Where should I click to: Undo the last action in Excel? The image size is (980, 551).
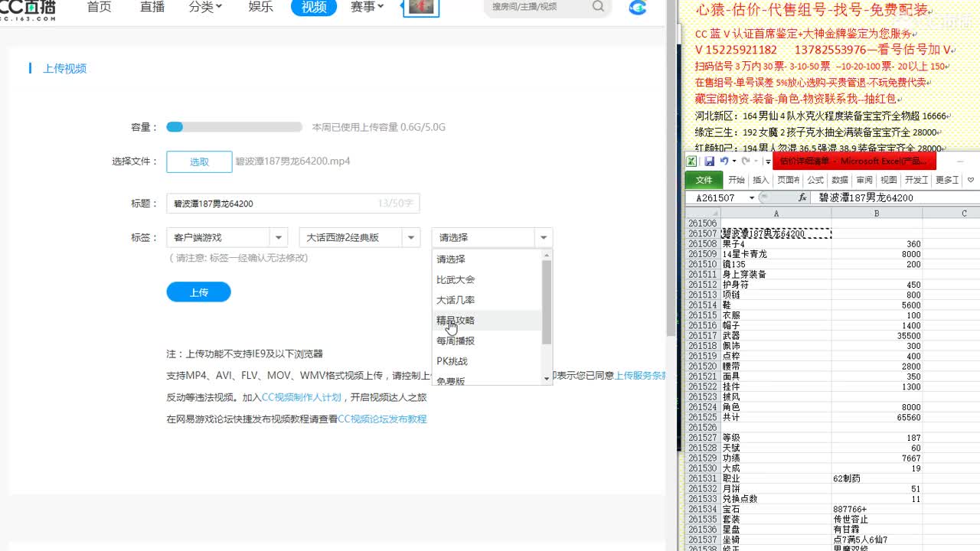724,161
